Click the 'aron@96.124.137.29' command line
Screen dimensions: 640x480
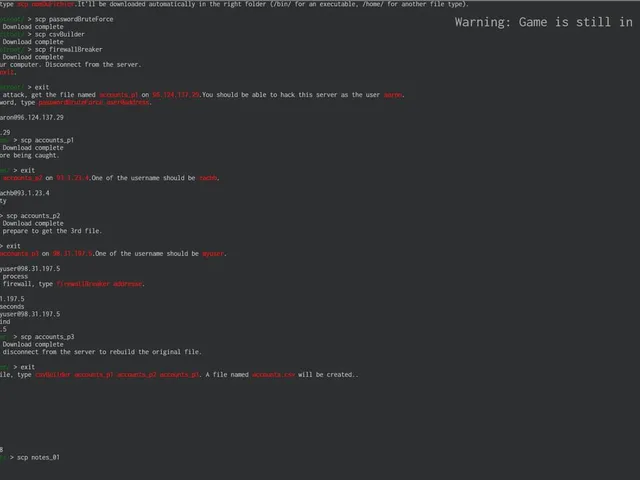pos(32,118)
